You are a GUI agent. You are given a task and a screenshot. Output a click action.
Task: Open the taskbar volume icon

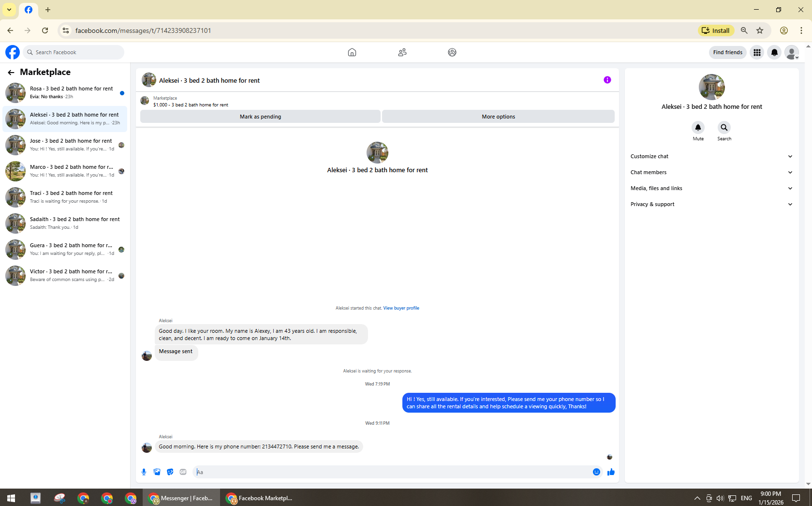coord(720,498)
